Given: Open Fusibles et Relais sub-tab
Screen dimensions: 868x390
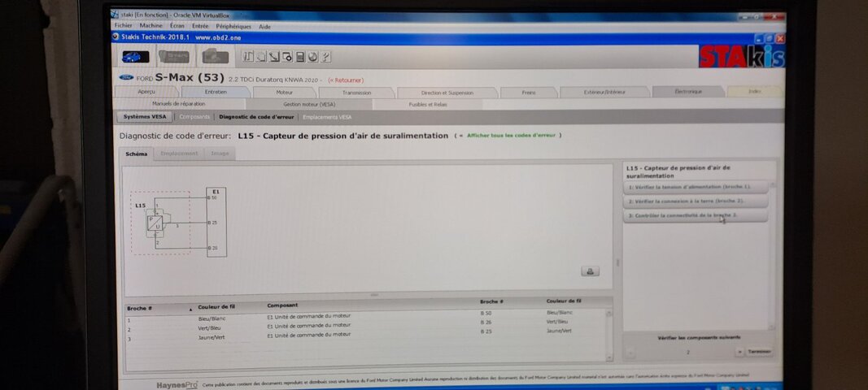Looking at the screenshot, I should point(427,104).
